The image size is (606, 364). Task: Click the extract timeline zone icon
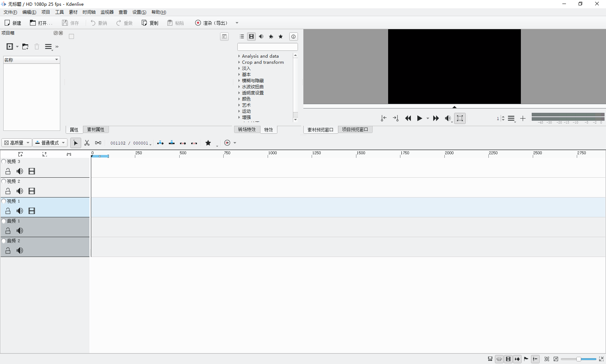pyautogui.click(x=183, y=143)
